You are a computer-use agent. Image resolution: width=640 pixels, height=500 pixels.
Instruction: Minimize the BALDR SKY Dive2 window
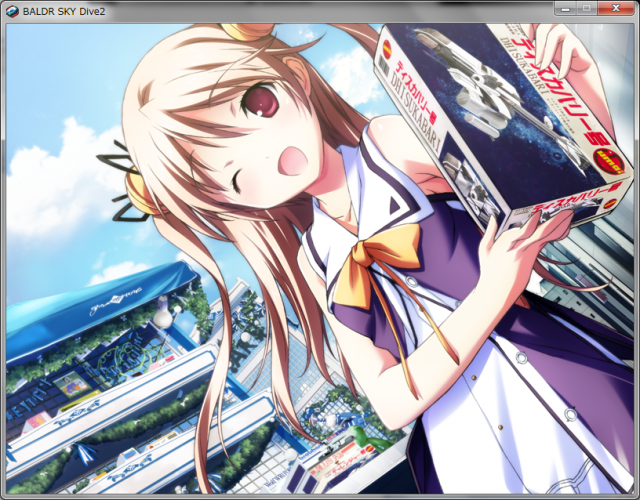click(565, 8)
